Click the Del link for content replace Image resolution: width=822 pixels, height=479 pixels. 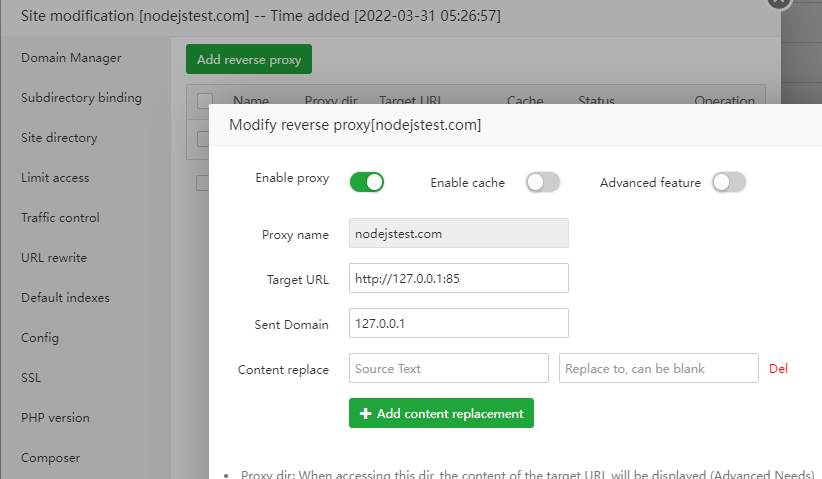(x=778, y=368)
